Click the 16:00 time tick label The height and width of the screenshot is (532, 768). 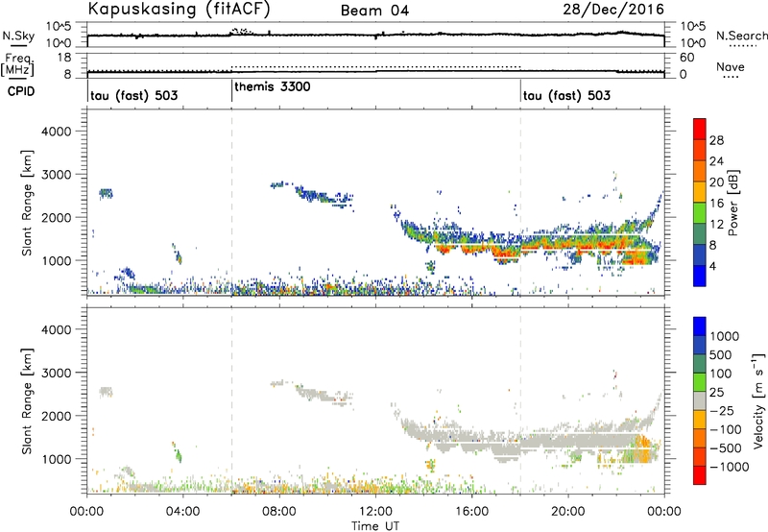tap(471, 512)
